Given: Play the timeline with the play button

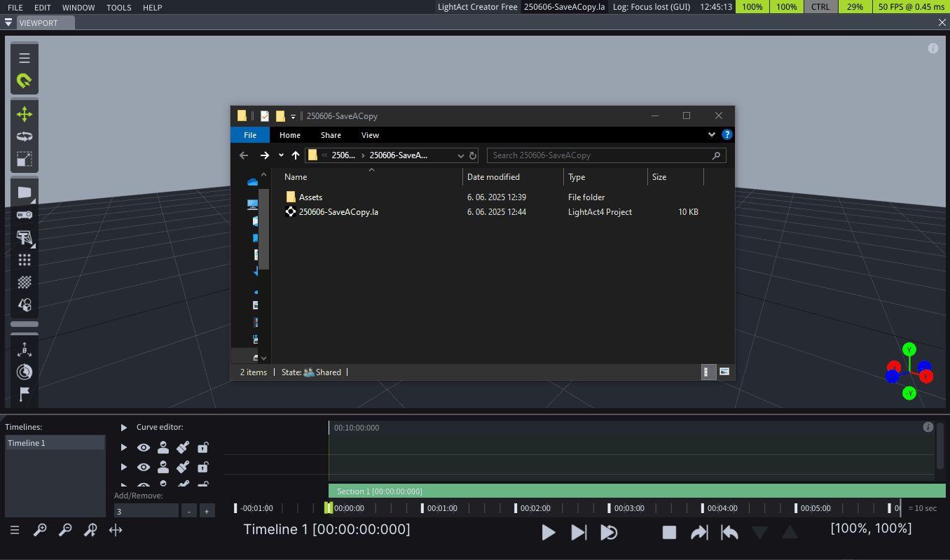Looking at the screenshot, I should 549,533.
